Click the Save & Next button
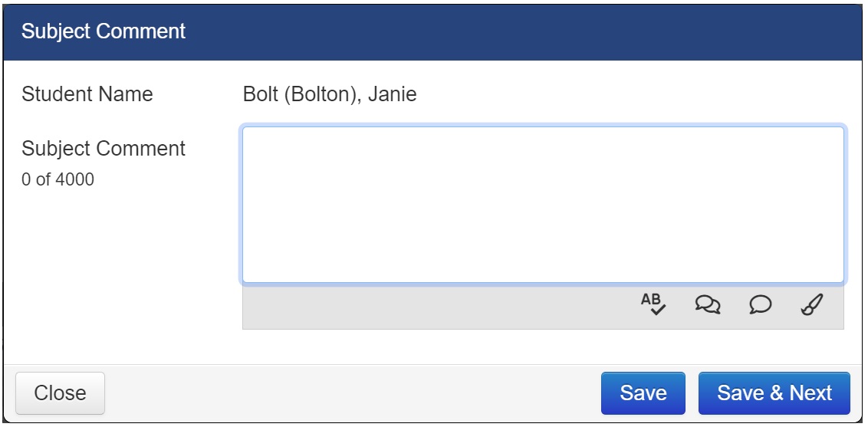868x427 pixels. 774,393
